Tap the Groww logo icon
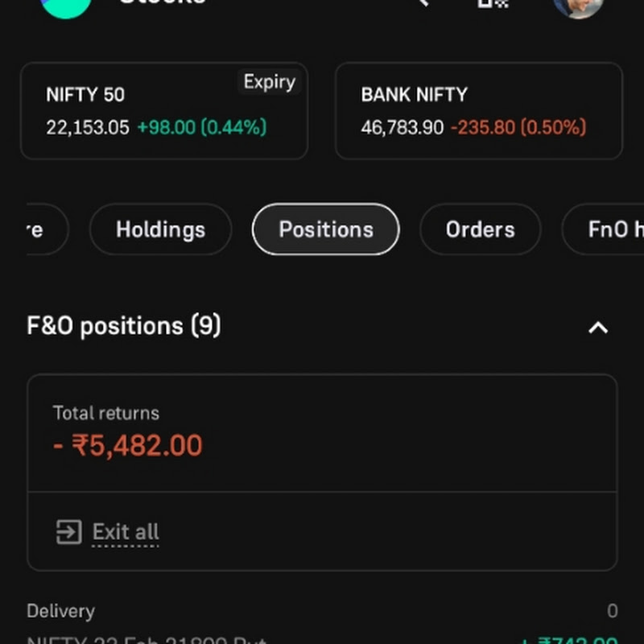Image resolution: width=644 pixels, height=644 pixels. [65, 5]
